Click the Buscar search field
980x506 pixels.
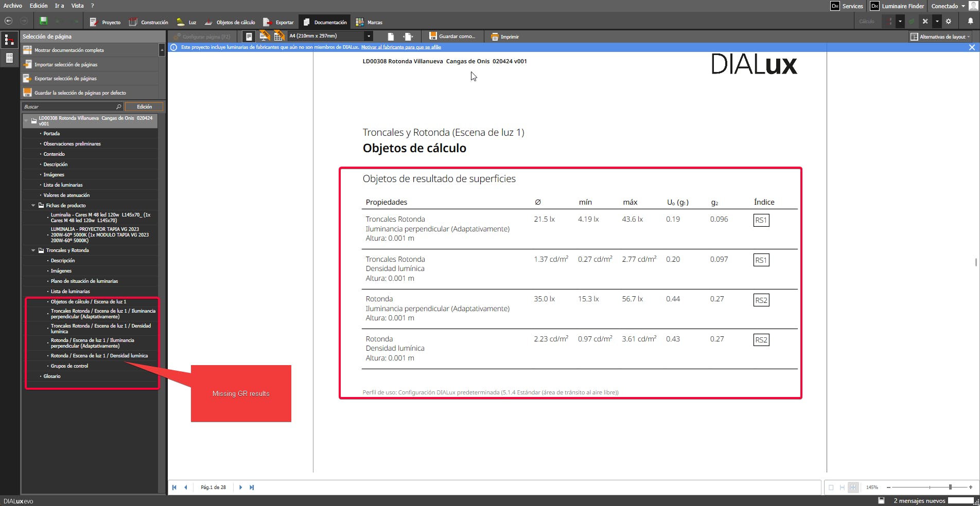click(69, 106)
